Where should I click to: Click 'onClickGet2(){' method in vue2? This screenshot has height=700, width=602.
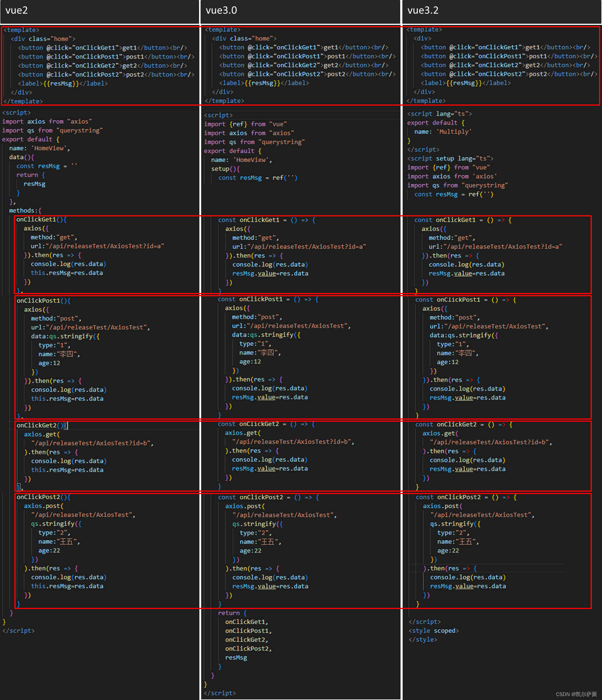point(42,425)
